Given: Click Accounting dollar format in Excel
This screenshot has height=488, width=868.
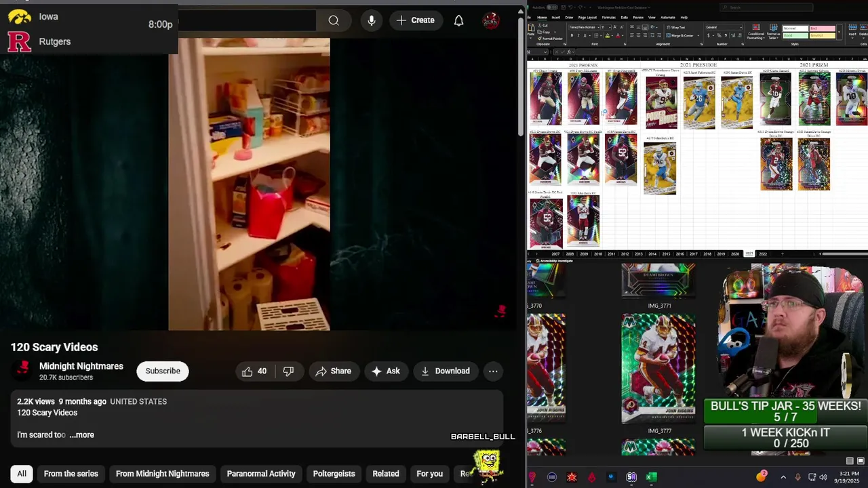Looking at the screenshot, I should coord(708,35).
